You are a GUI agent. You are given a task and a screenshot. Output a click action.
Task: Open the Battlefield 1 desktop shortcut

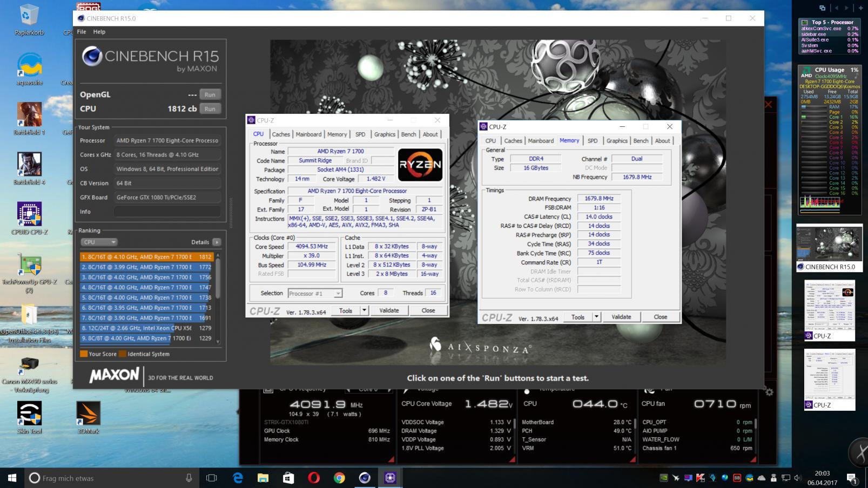[29, 119]
